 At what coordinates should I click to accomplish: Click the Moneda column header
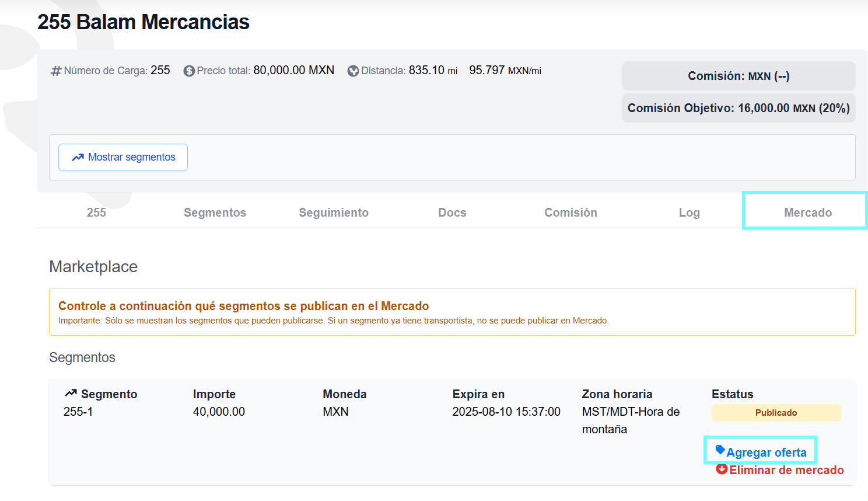point(345,394)
